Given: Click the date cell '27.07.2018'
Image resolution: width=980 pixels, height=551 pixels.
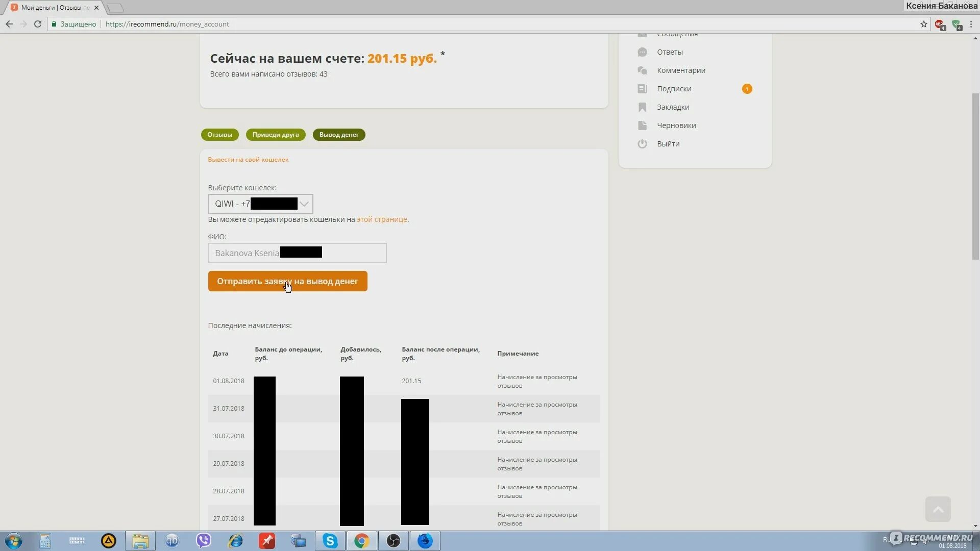Looking at the screenshot, I should click(x=229, y=519).
